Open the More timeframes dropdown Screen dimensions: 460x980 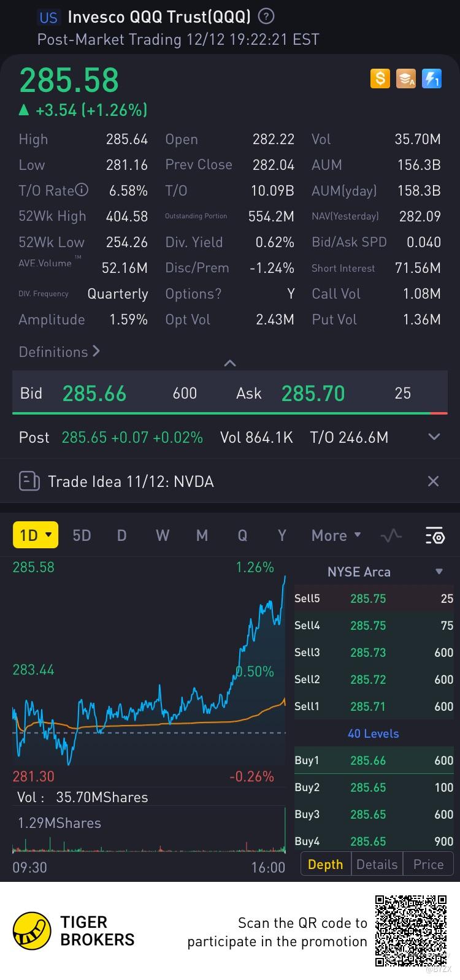tap(335, 535)
